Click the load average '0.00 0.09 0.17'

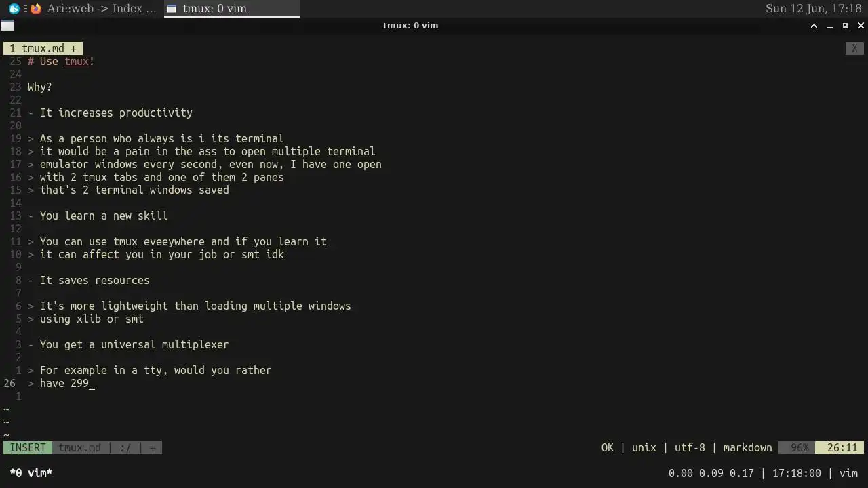[711, 473]
